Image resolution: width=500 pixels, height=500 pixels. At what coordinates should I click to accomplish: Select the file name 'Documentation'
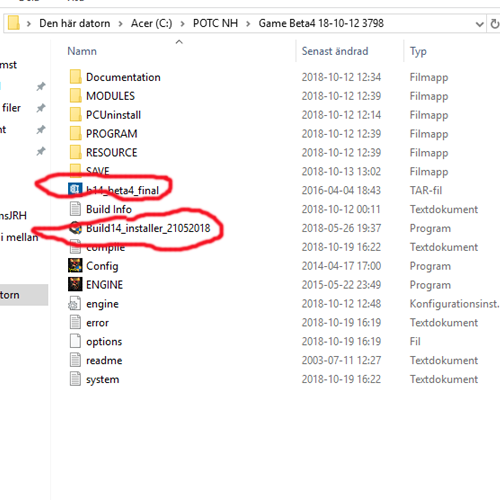[123, 77]
